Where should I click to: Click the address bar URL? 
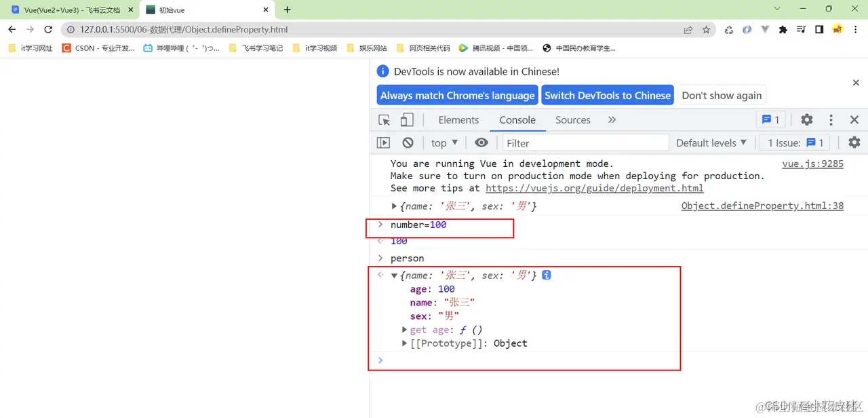(184, 30)
